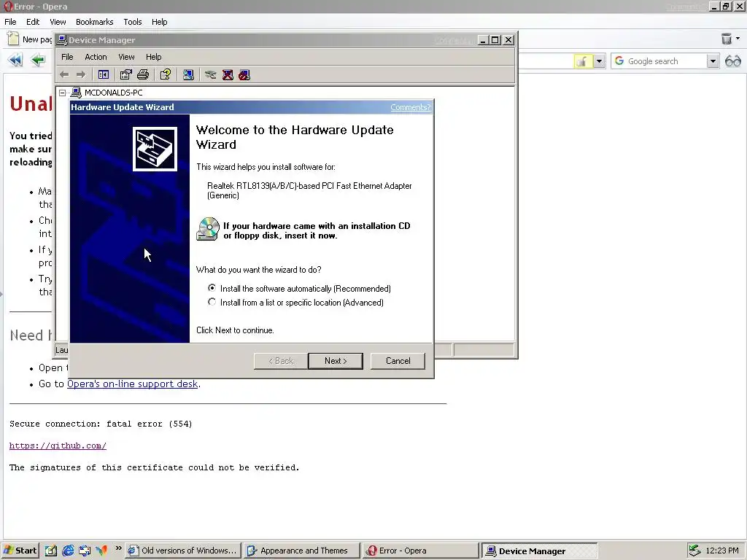Click Opera's closed-tabs trash can icon
This screenshot has width=747, height=560.
(x=727, y=39)
